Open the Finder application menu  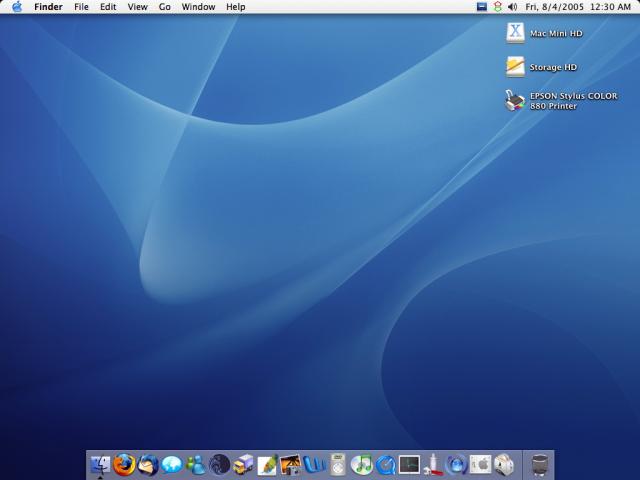48,7
